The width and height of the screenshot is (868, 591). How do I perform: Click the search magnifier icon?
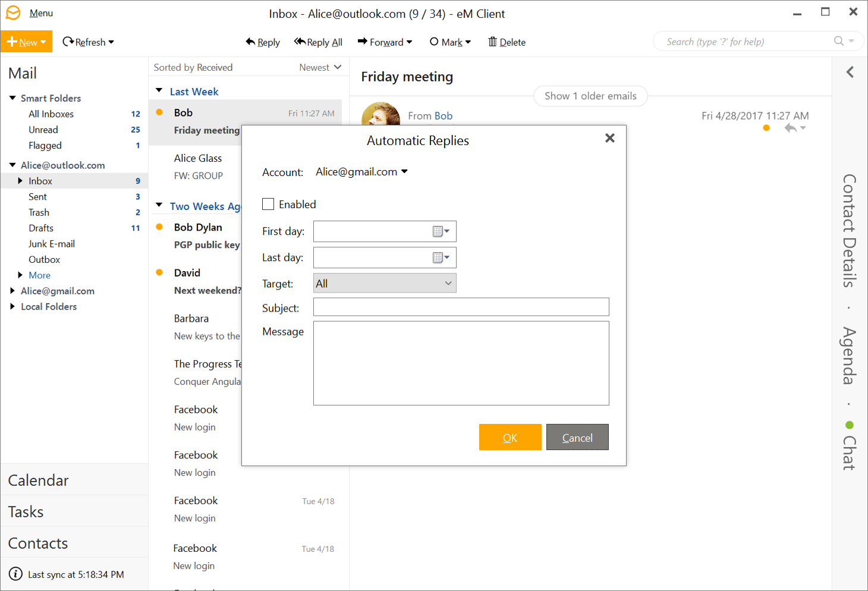(838, 41)
